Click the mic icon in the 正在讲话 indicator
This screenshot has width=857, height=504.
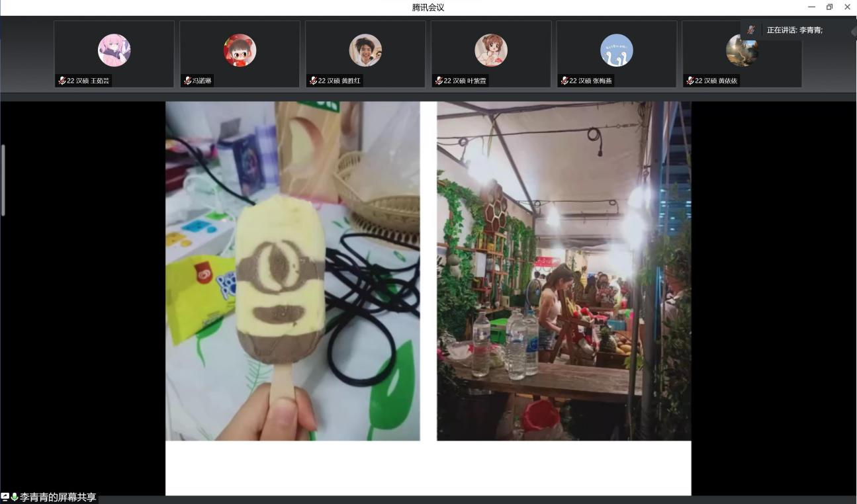tap(751, 30)
